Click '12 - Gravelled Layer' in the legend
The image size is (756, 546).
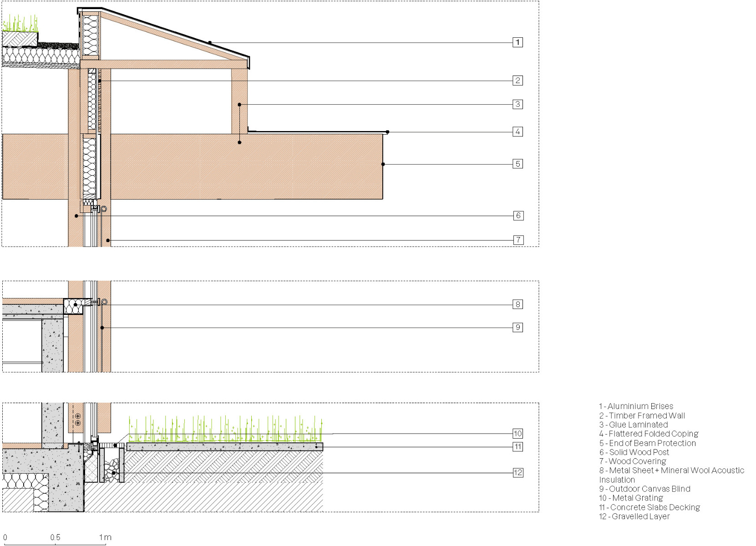point(634,516)
